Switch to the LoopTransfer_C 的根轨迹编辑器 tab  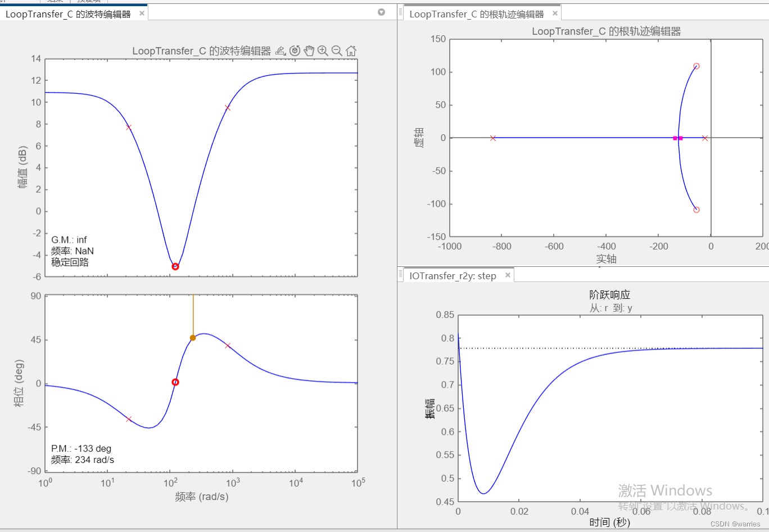[x=477, y=14]
